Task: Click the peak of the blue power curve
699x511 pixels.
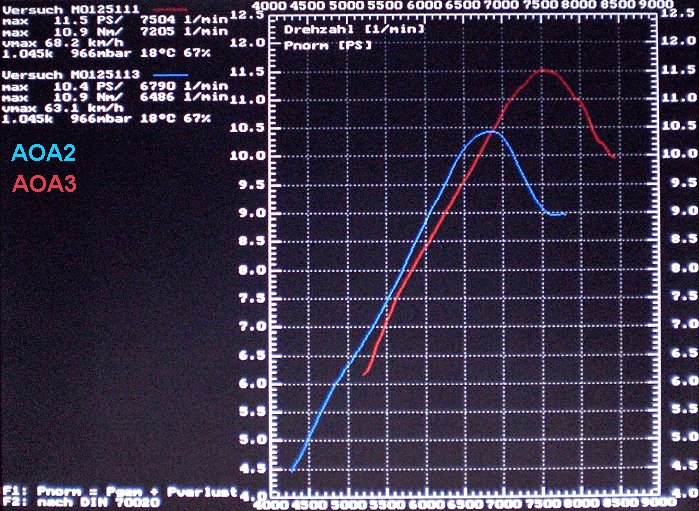Action: (489, 131)
